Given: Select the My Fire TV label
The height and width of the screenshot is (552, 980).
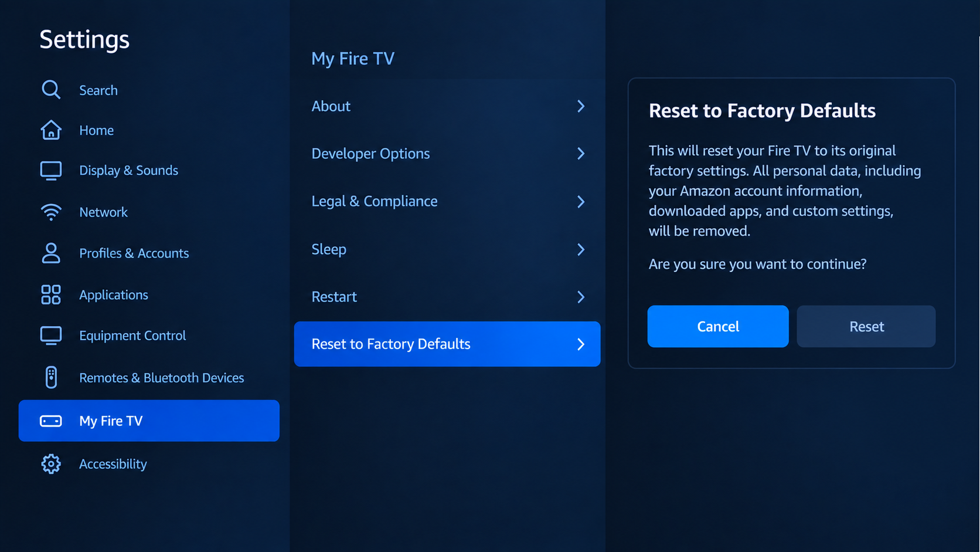Looking at the screenshot, I should pyautogui.click(x=111, y=421).
